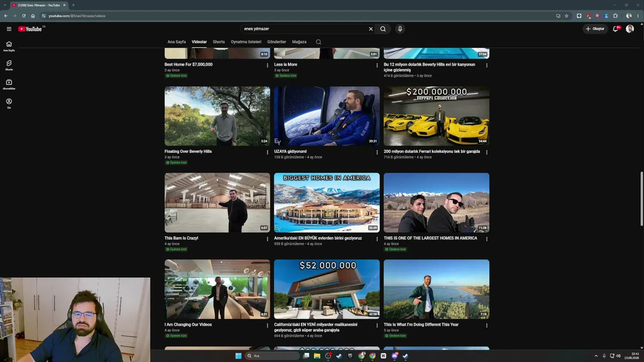The image size is (644, 362).
Task: Open a new Chrome tab
Action: pos(73,5)
